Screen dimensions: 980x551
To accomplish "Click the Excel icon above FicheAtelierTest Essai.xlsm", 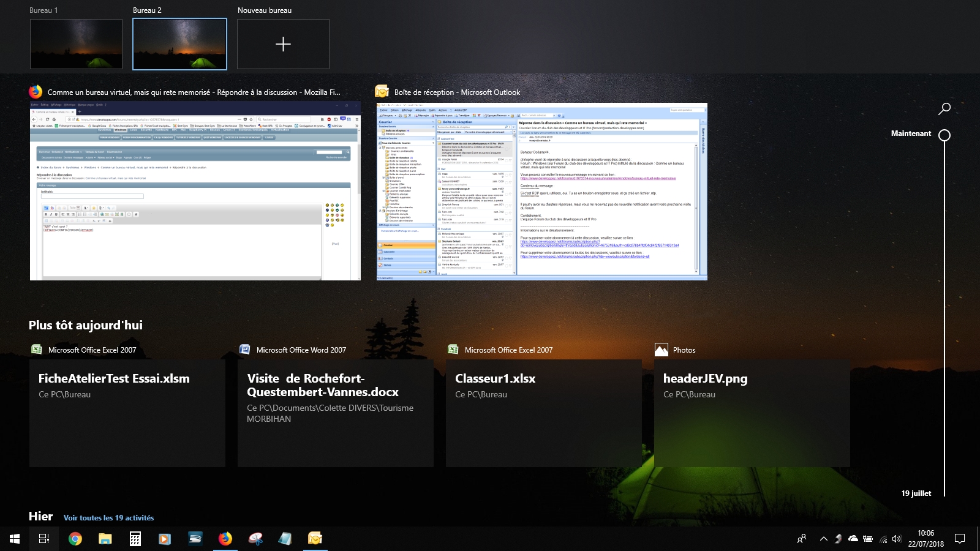I will click(x=36, y=350).
